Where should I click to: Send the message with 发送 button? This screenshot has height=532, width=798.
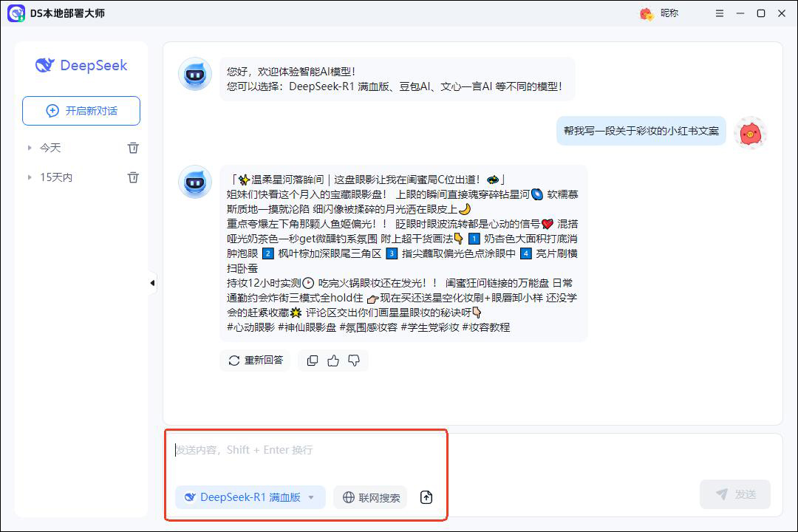coord(735,494)
